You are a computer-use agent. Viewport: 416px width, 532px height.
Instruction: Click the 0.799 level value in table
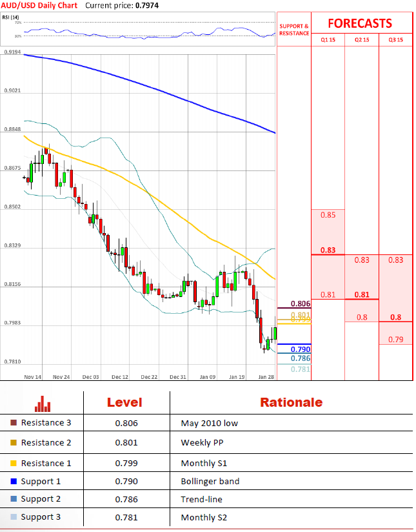(126, 464)
